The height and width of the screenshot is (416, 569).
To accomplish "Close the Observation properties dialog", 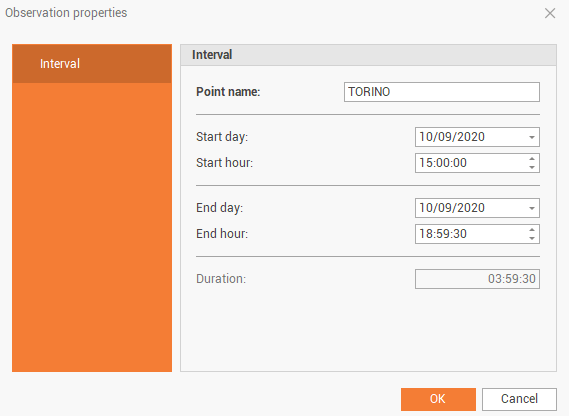I will tap(550, 13).
